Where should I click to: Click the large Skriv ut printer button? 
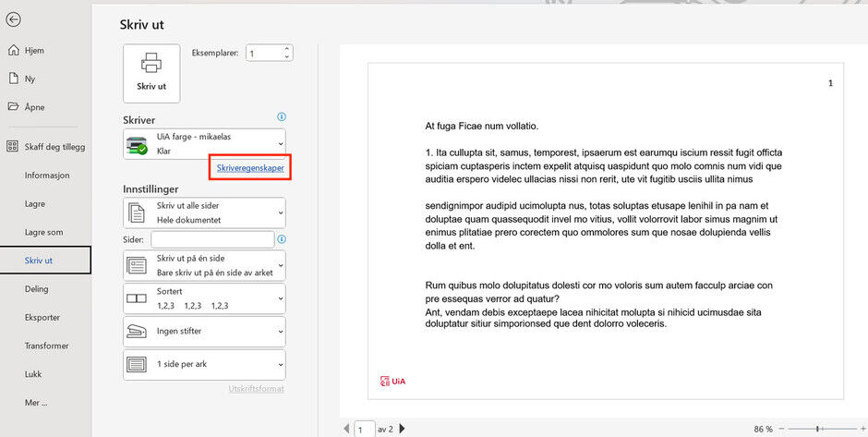[x=151, y=73]
